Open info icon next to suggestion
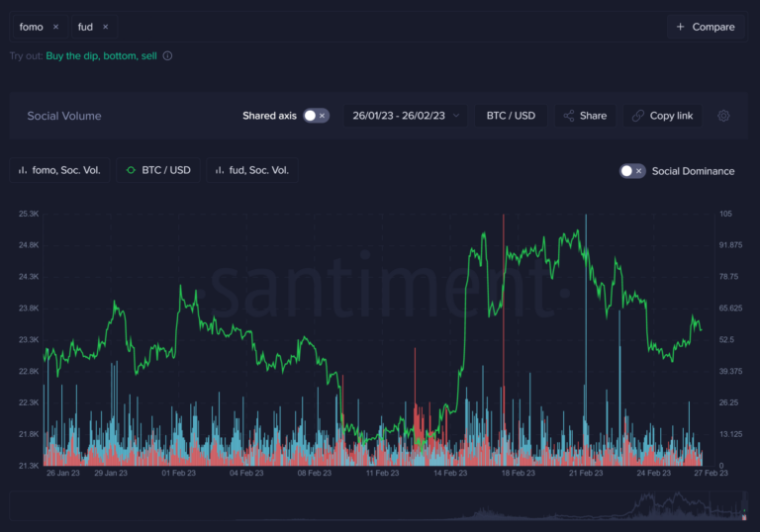Screen dimensions: 760x532 167,55
